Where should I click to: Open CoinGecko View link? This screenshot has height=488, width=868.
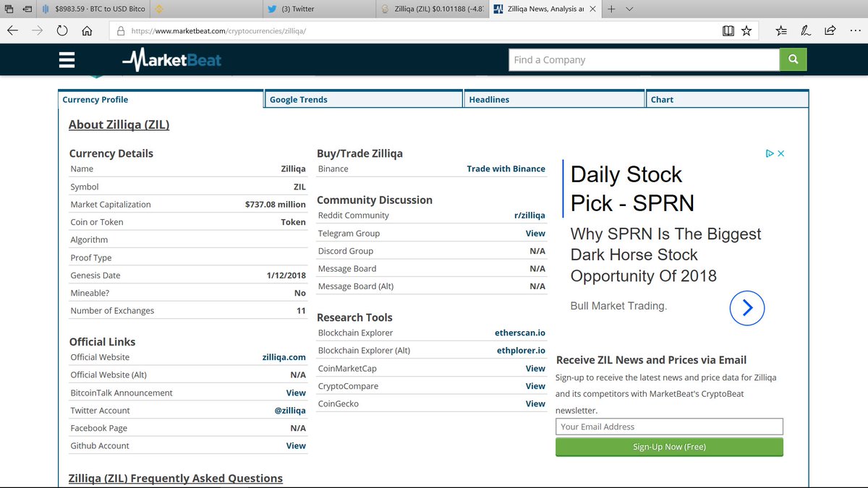[535, 403]
